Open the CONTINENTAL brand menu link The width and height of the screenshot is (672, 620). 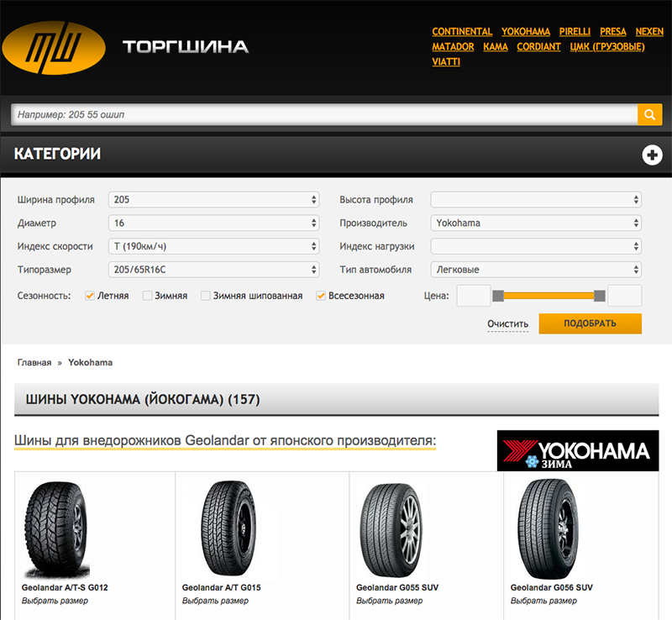coord(462,32)
